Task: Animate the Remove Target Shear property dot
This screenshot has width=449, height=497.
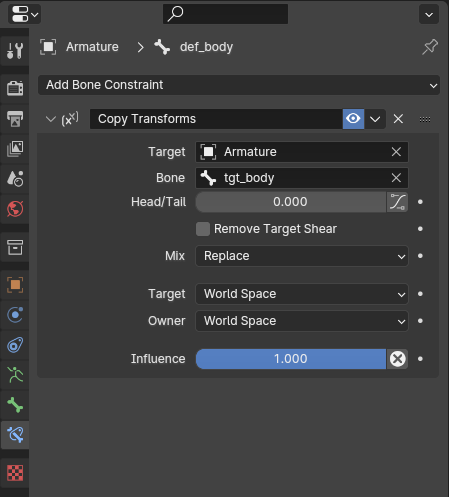Action: coord(420,229)
